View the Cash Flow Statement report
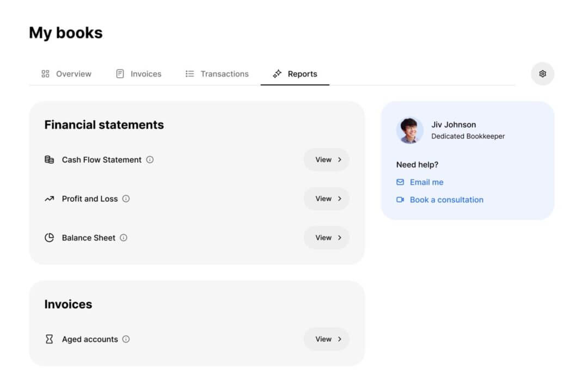Image resolution: width=588 pixels, height=381 pixels. click(x=327, y=160)
